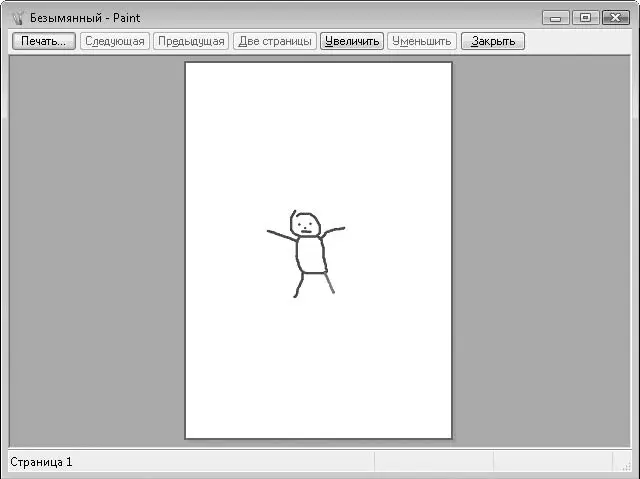Click the stick figure's left arm

[281, 236]
